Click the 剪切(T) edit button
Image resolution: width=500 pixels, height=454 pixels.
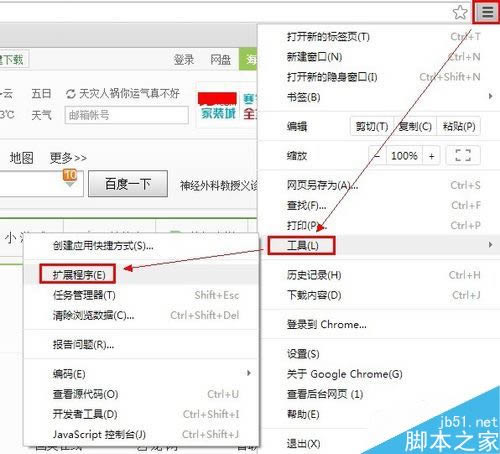pyautogui.click(x=372, y=126)
